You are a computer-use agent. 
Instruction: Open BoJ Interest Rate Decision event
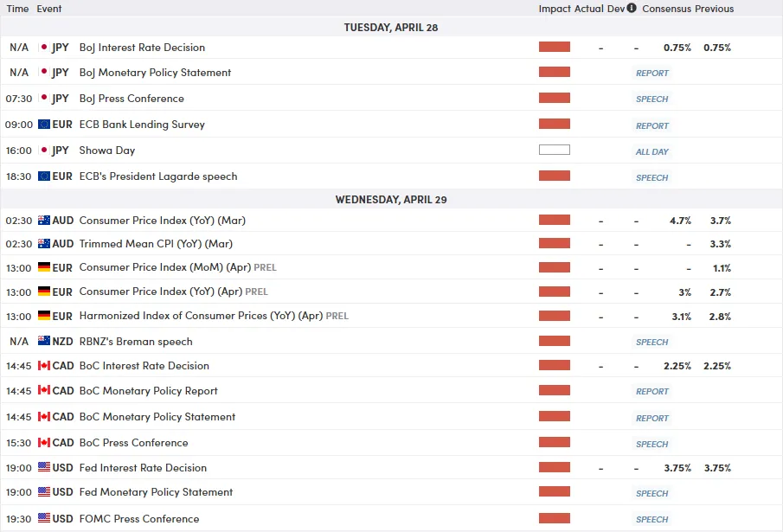(x=142, y=48)
